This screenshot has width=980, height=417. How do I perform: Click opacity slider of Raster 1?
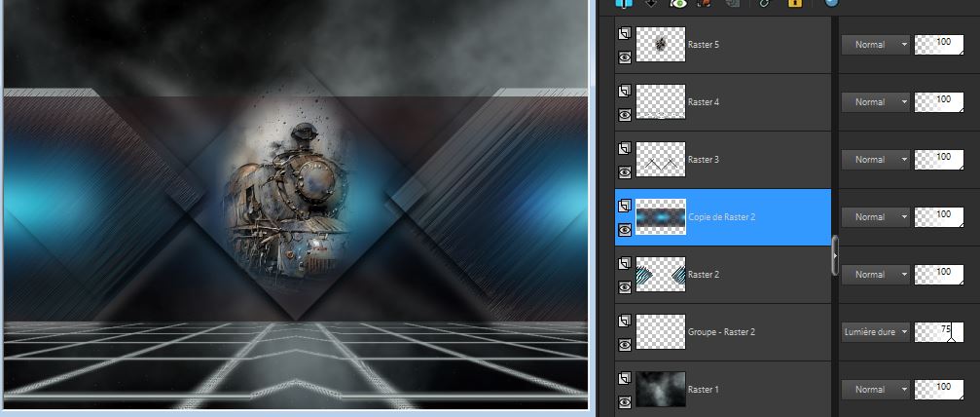click(939, 390)
